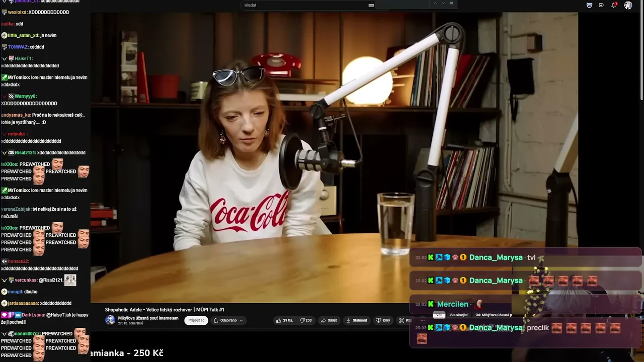This screenshot has height=362, width=644.
Task: Click the cat emote in vercunkas message
Action: 70,280
